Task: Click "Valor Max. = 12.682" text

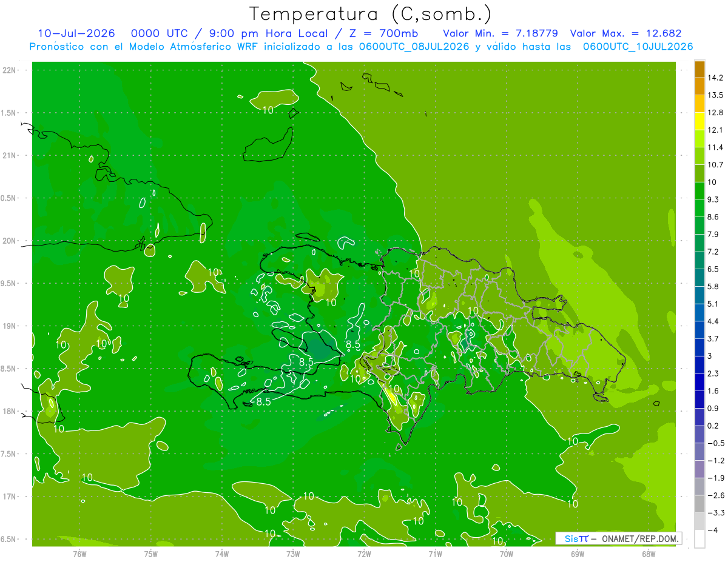Action: coord(625,34)
